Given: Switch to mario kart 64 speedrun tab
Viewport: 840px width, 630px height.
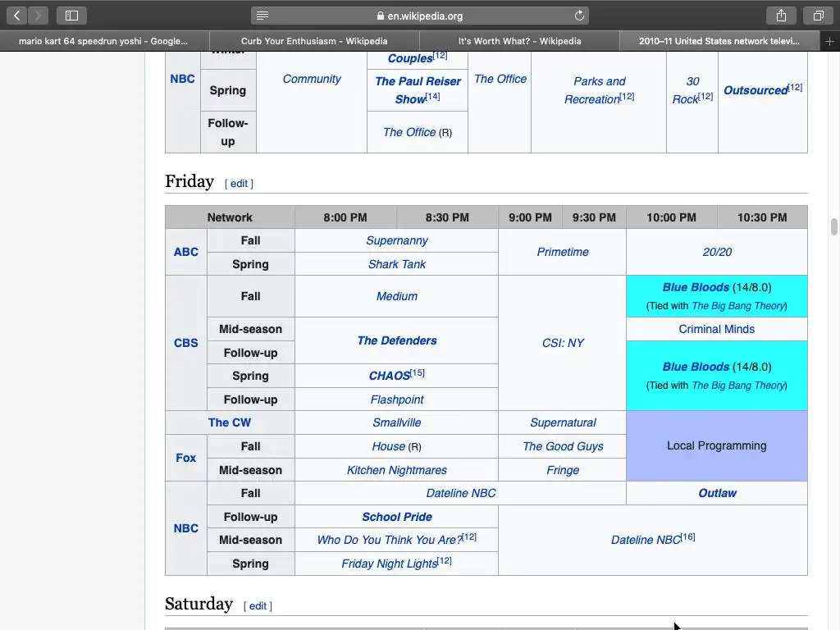Looking at the screenshot, I should pyautogui.click(x=103, y=41).
